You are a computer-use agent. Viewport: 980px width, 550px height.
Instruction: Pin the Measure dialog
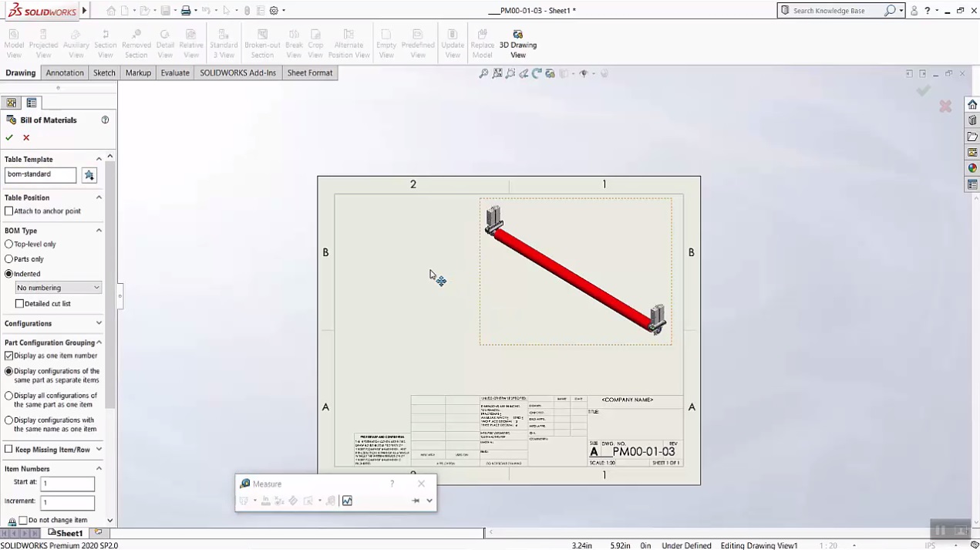(415, 501)
